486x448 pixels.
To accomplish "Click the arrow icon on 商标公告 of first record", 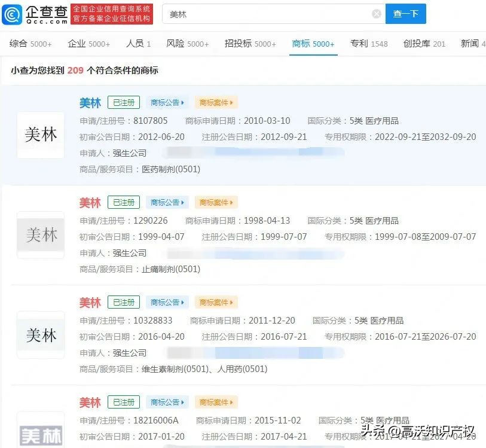I will (181, 102).
